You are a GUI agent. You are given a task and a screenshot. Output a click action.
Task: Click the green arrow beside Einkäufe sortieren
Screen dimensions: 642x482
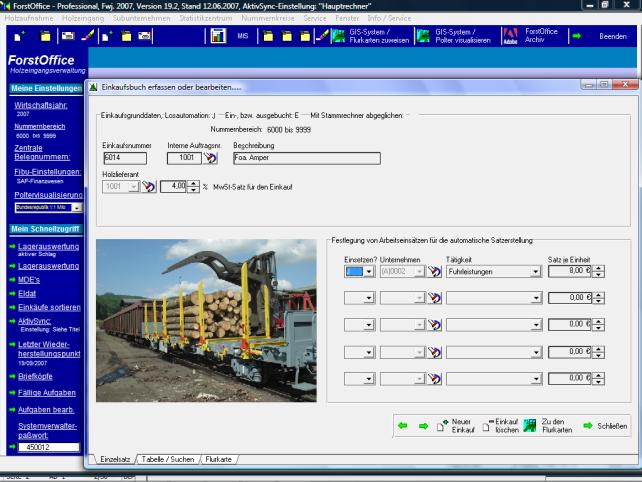click(12, 307)
